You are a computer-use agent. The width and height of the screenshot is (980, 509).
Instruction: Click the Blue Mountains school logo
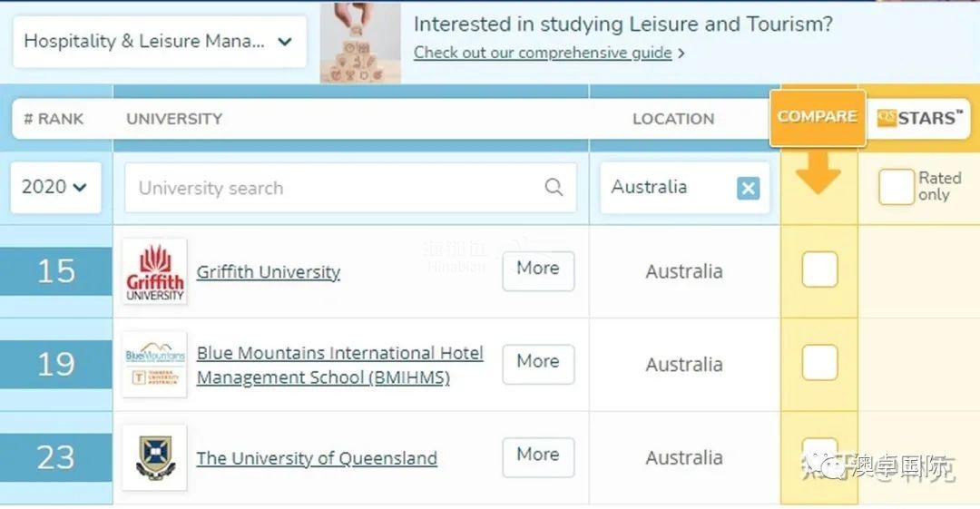click(x=154, y=365)
